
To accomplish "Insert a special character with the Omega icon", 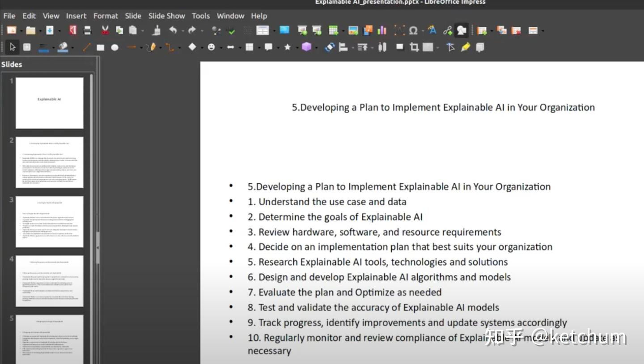I will [412, 30].
